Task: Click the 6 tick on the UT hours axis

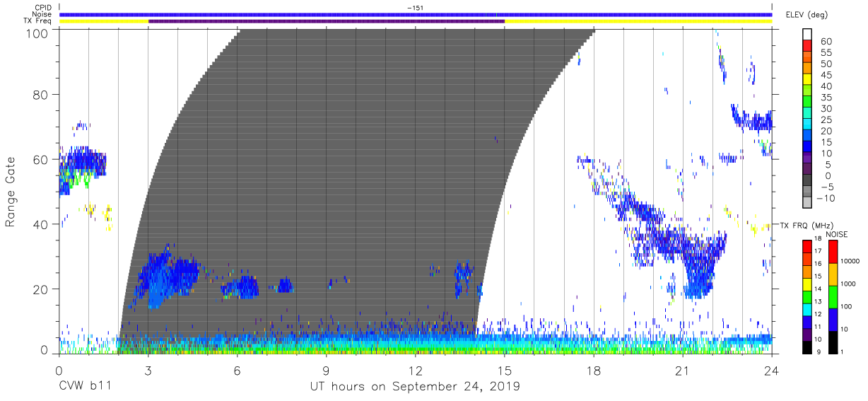Action: click(237, 369)
